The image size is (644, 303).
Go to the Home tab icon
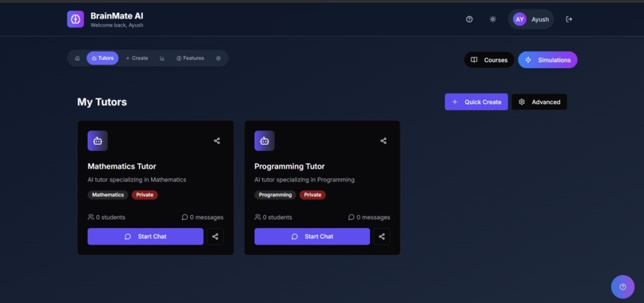pyautogui.click(x=78, y=58)
